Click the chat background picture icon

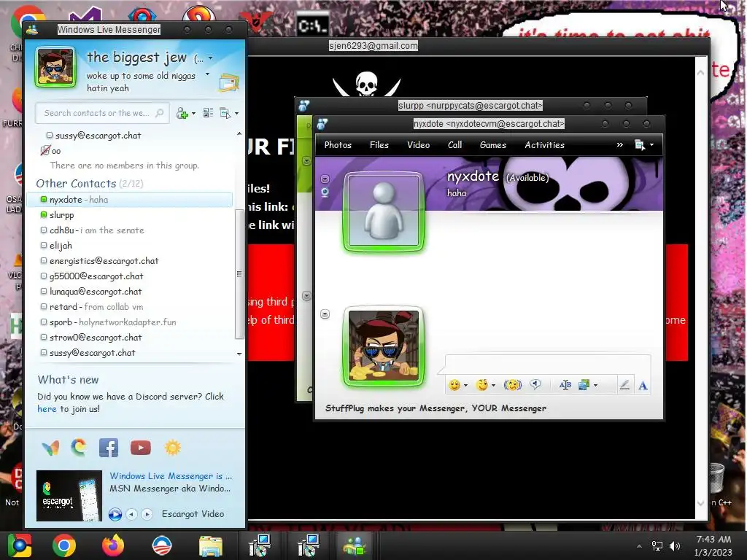(x=584, y=385)
